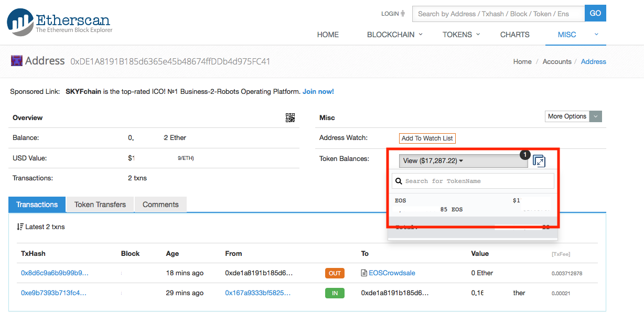Select the EOS token entry
This screenshot has height=323, width=644.
[473, 205]
